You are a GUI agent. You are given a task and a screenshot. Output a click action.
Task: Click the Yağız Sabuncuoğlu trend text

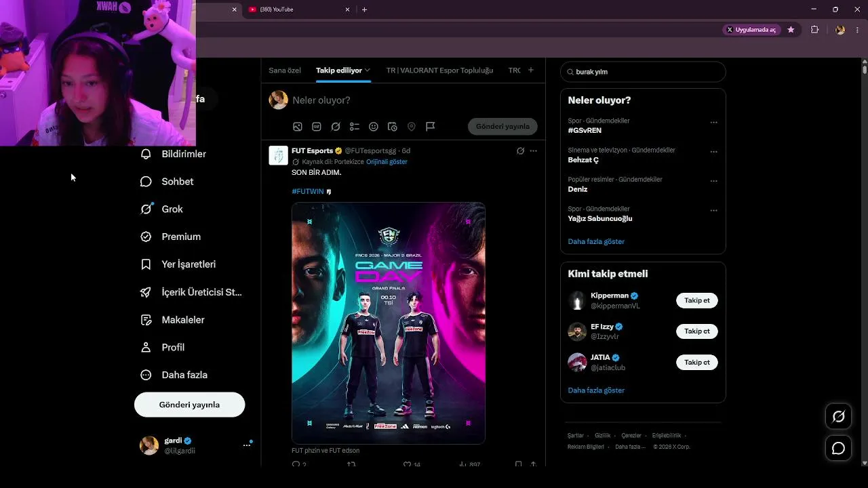pos(600,219)
